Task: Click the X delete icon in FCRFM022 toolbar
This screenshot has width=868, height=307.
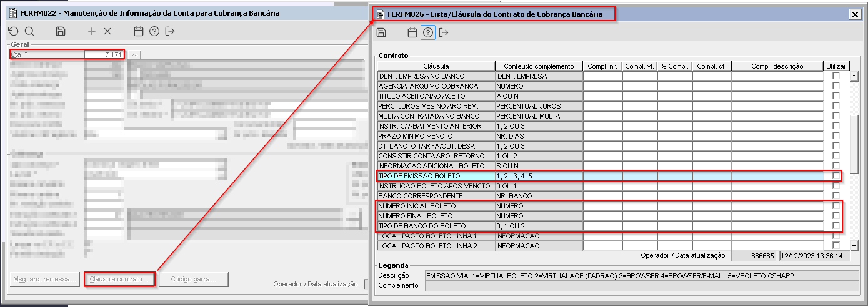Action: 107,31
